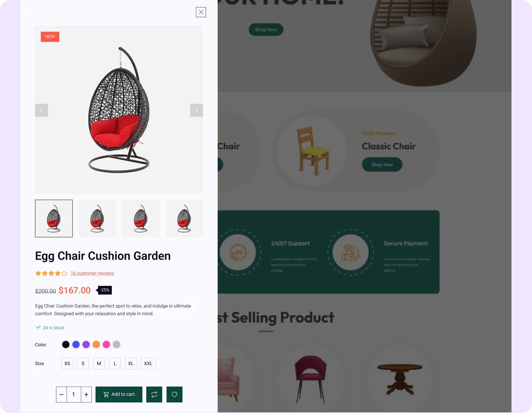
Task: Show the next product image
Action: point(196,110)
